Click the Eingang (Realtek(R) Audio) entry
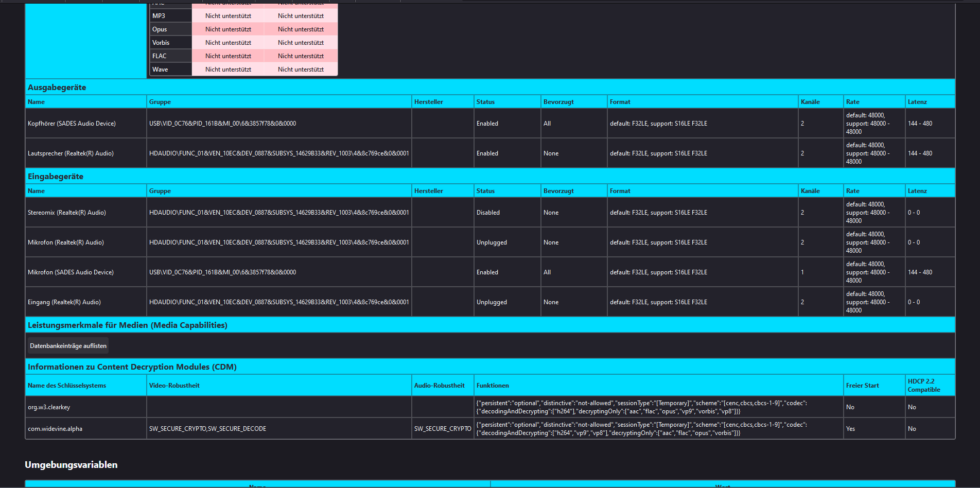Viewport: 980px width, 488px height. [64, 302]
